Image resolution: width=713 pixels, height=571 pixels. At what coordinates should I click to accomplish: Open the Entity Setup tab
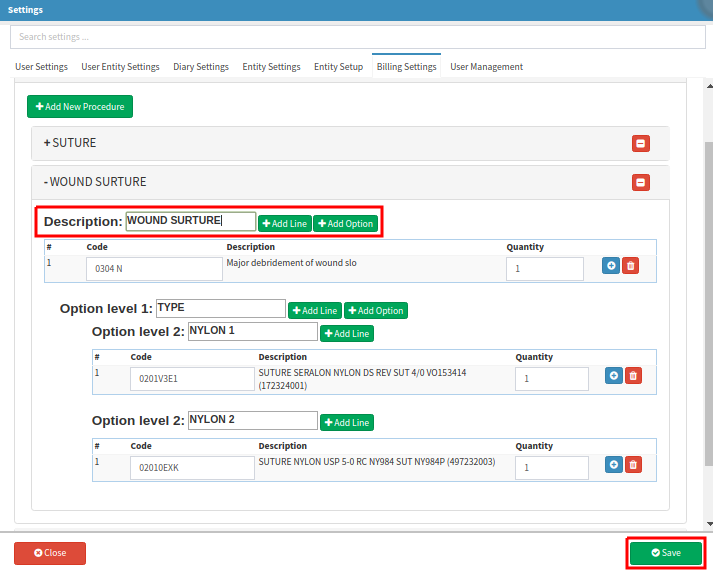(x=338, y=67)
